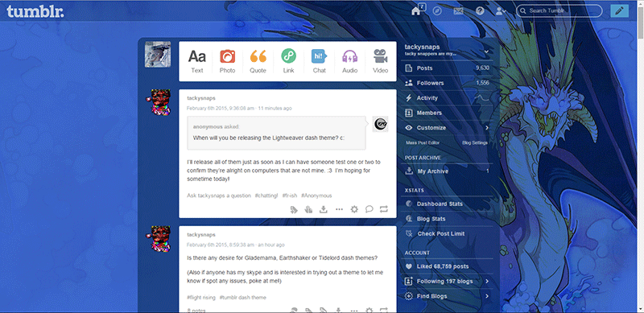644x313 pixels.
Task: Click the Followers count 1,556
Action: (x=482, y=83)
